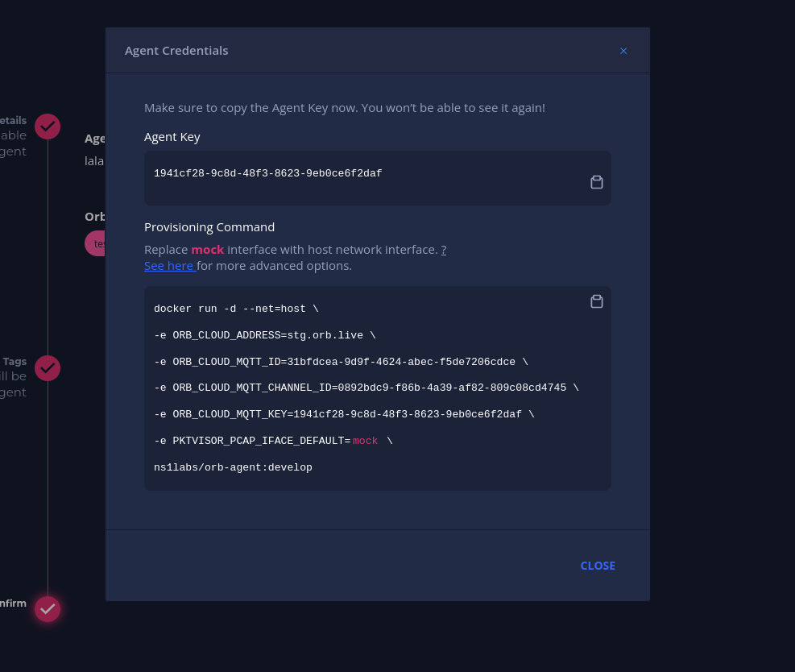Click the 'Make sure to copy the Agent Key' warning
The height and width of the screenshot is (672, 795).
click(x=344, y=108)
